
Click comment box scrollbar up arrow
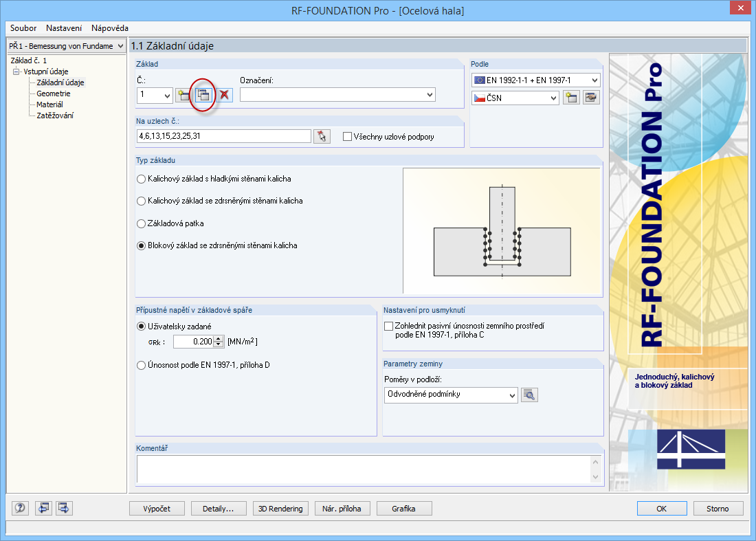pos(595,462)
